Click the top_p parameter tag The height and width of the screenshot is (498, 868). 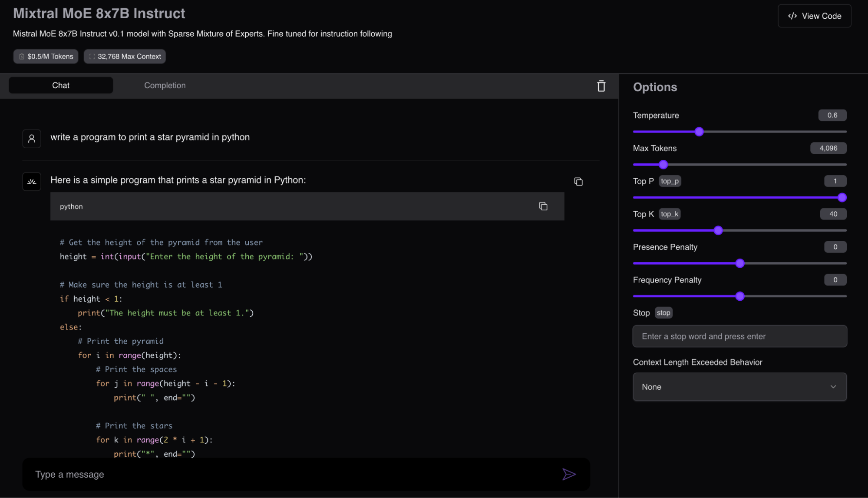pyautogui.click(x=670, y=181)
